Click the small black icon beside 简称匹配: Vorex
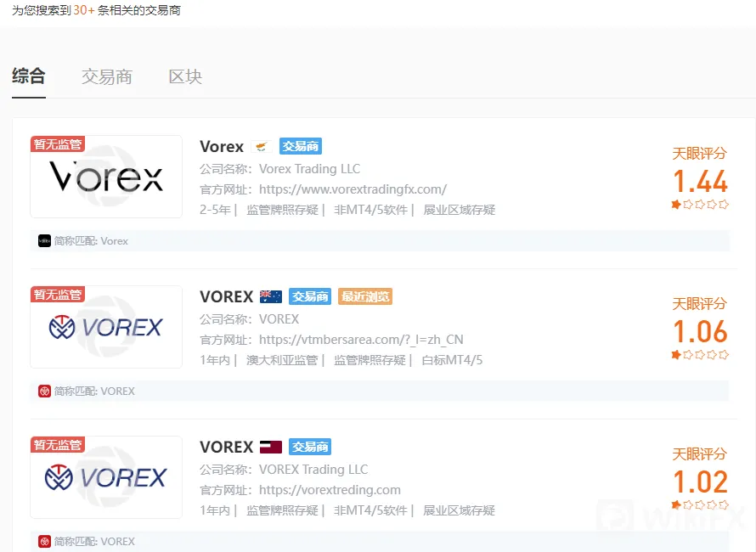 (x=44, y=240)
